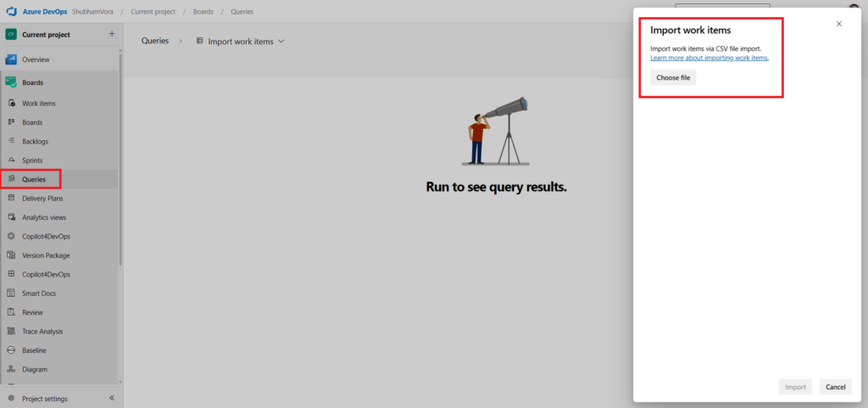This screenshot has height=408, width=868.
Task: Click the sidebar scroll down arrow
Action: click(120, 382)
